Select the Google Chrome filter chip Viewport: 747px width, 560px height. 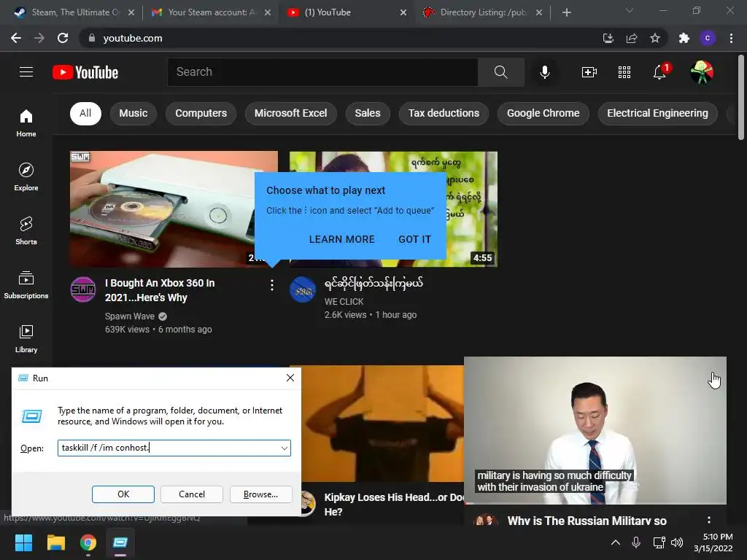tap(543, 113)
